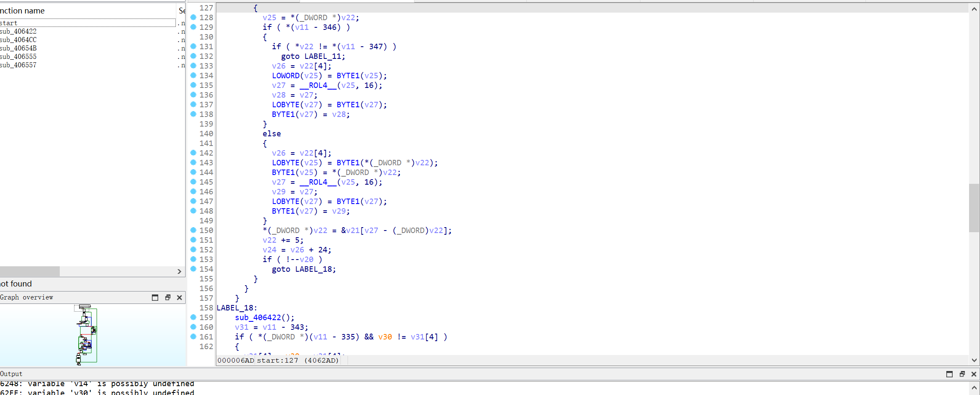This screenshot has height=395, width=980.
Task: Click goto LABEL_18 on line 154
Action: coord(304,269)
